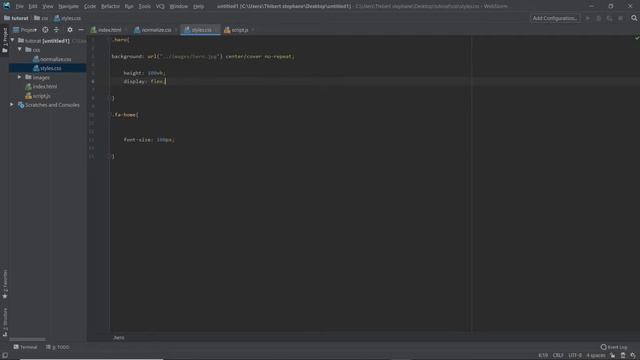Open the Window menu
The image size is (640, 360).
coord(179,6)
